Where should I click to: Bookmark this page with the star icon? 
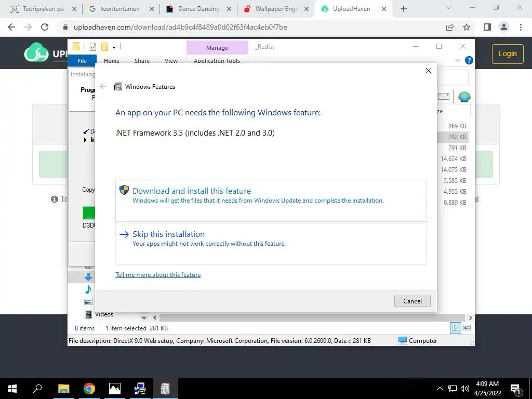[467, 27]
